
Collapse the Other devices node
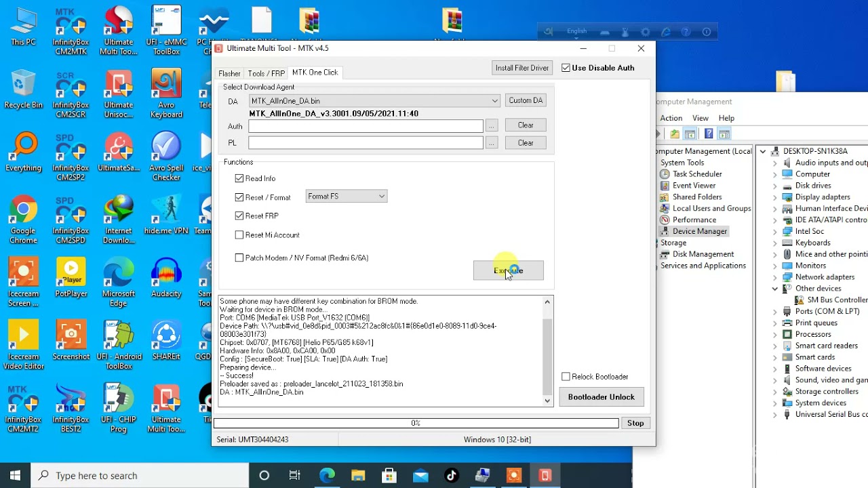774,289
